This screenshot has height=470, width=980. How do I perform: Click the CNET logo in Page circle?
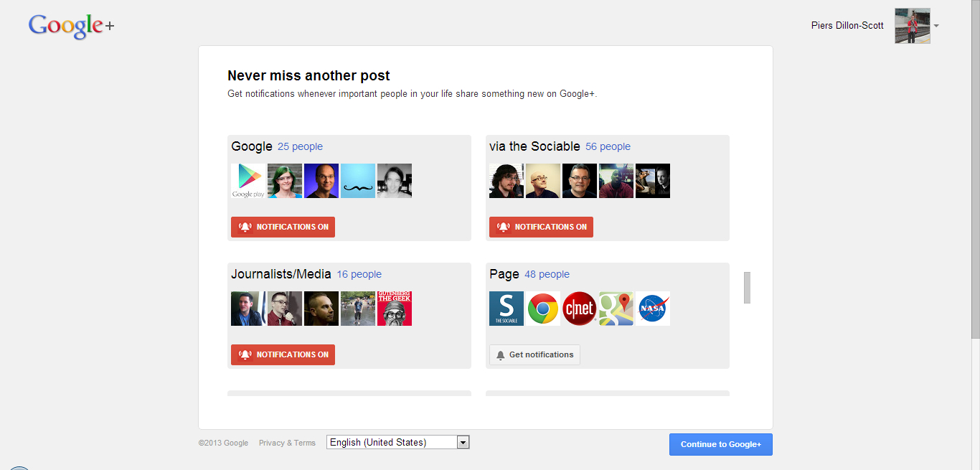click(x=580, y=309)
